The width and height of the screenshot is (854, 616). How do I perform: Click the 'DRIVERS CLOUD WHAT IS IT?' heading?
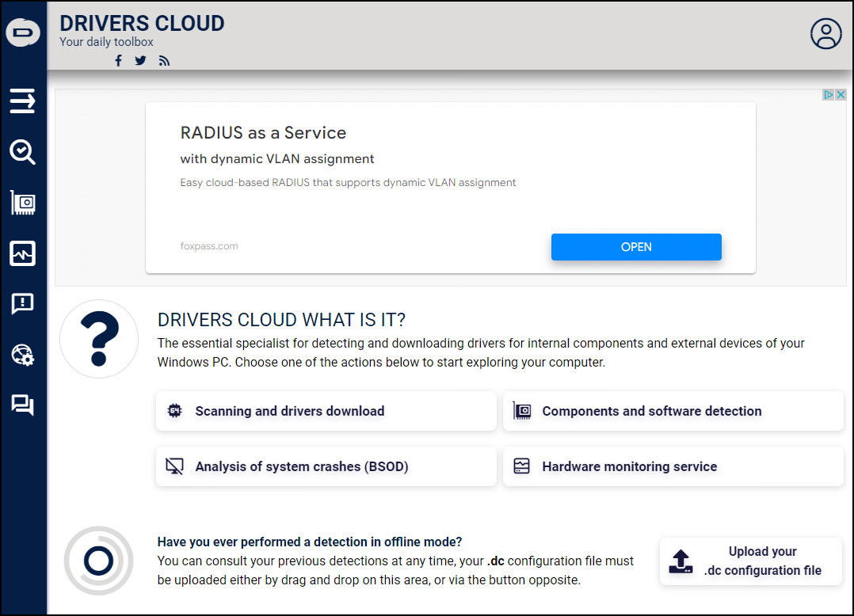tap(281, 319)
